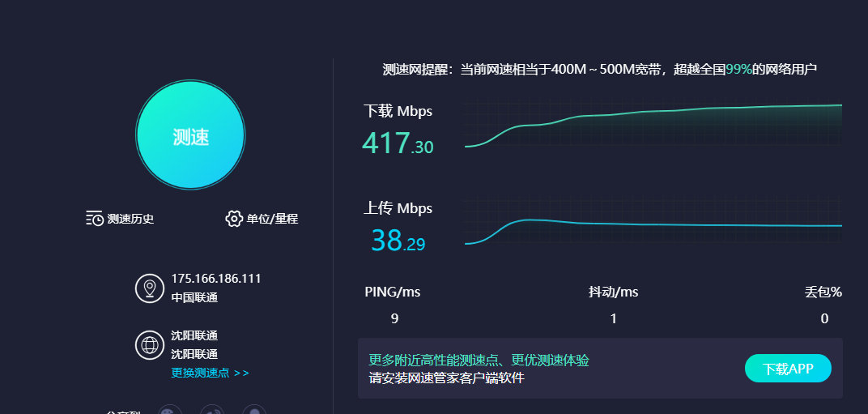This screenshot has height=414, width=868.
Task: Click the 99% highlighted text
Action: coord(738,70)
